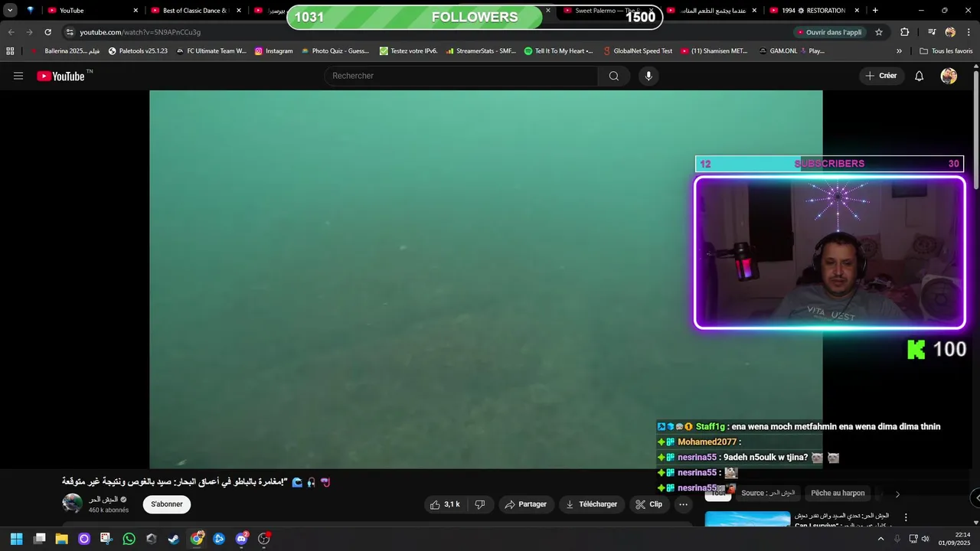Open the tab search dropdown arrow
The image size is (980, 551).
coord(10,11)
